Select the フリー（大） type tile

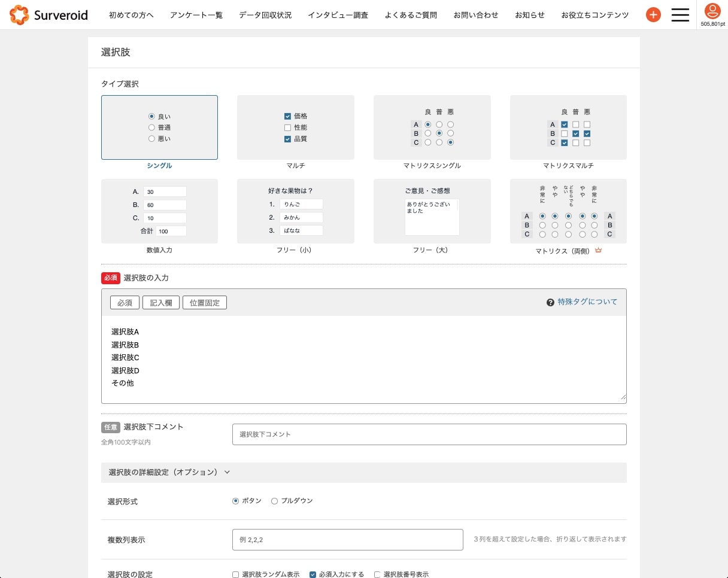tap(432, 211)
